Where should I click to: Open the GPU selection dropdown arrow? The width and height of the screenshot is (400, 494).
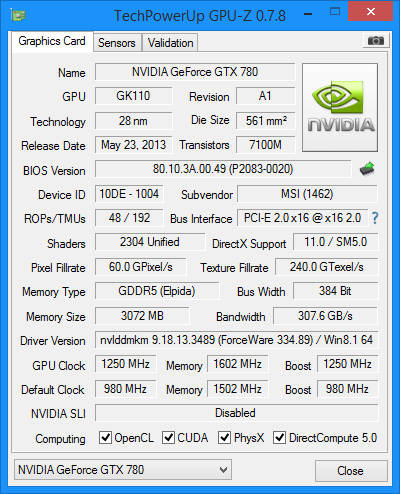click(224, 470)
